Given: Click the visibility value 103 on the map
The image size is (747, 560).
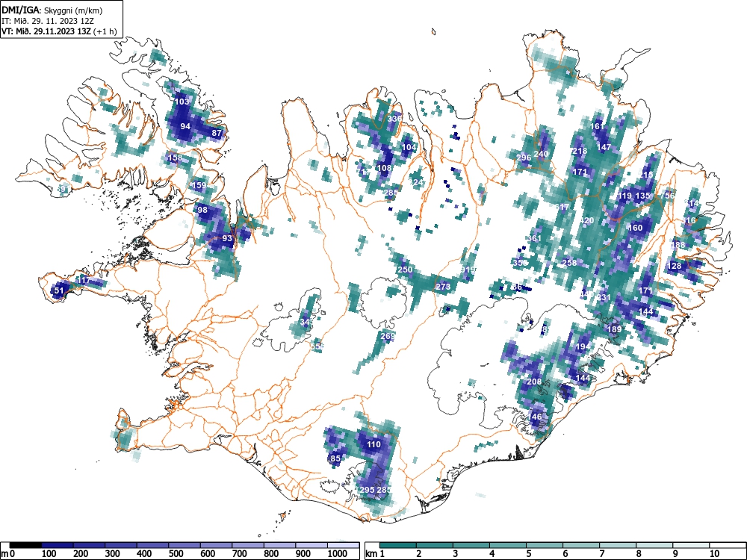Looking at the screenshot, I should pos(182,102).
